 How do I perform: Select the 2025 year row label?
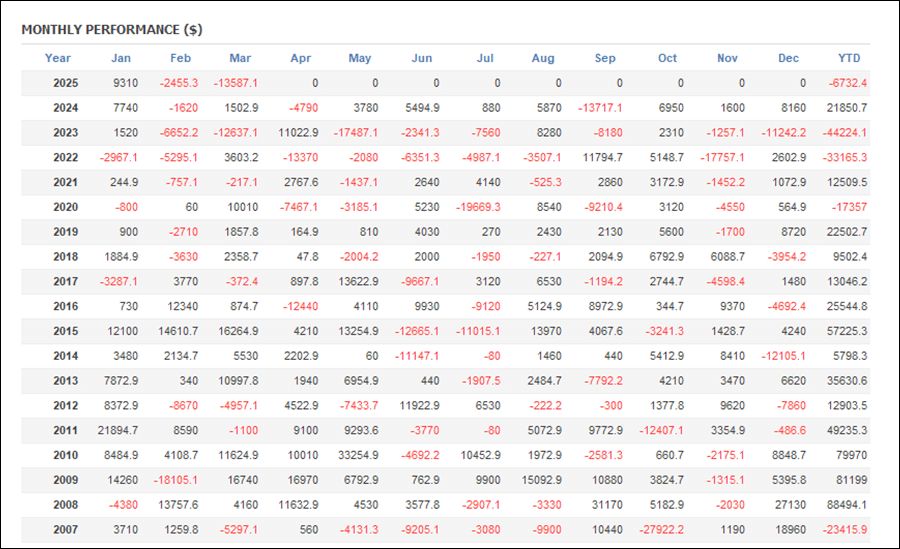pyautogui.click(x=65, y=83)
